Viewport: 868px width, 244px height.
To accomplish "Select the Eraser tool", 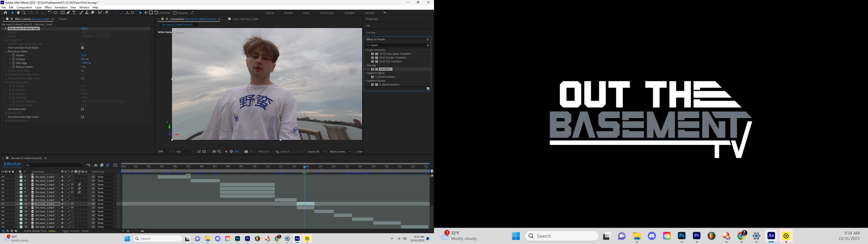I will (x=93, y=12).
